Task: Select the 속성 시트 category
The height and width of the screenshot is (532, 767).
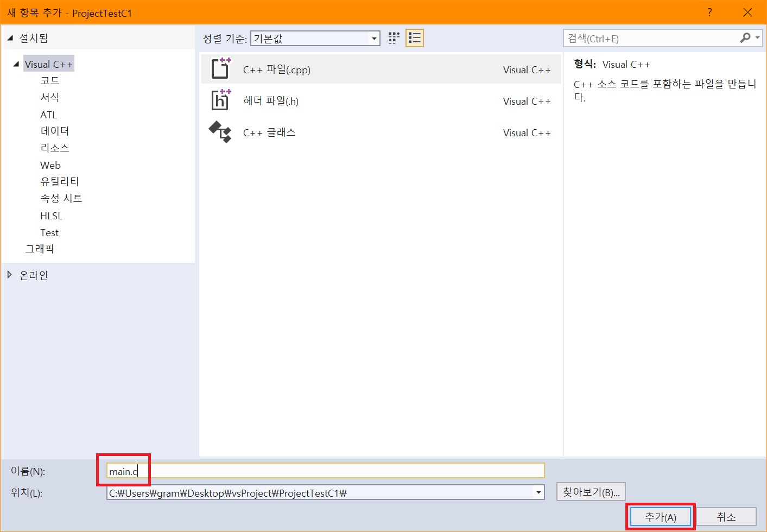Action: click(61, 198)
